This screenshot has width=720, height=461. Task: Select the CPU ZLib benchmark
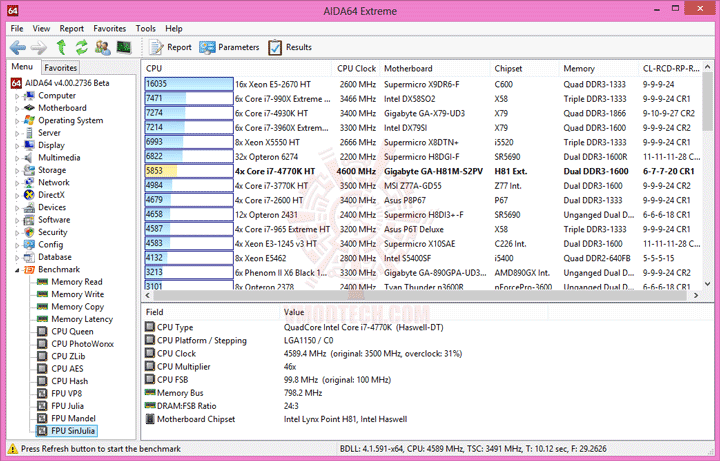coord(68,356)
